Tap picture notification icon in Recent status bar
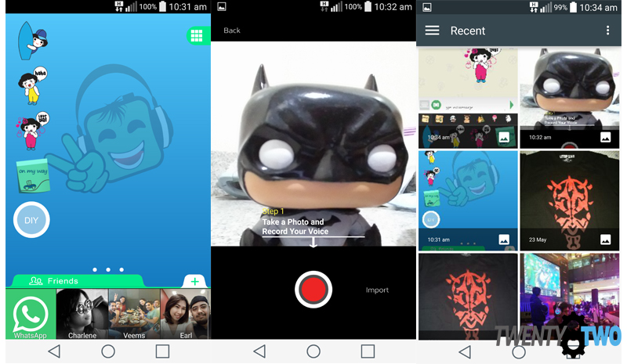 [x=427, y=7]
